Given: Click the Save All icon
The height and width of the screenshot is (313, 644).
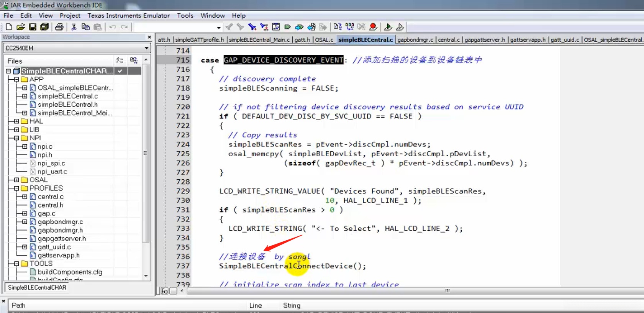Looking at the screenshot, I should pos(44,27).
